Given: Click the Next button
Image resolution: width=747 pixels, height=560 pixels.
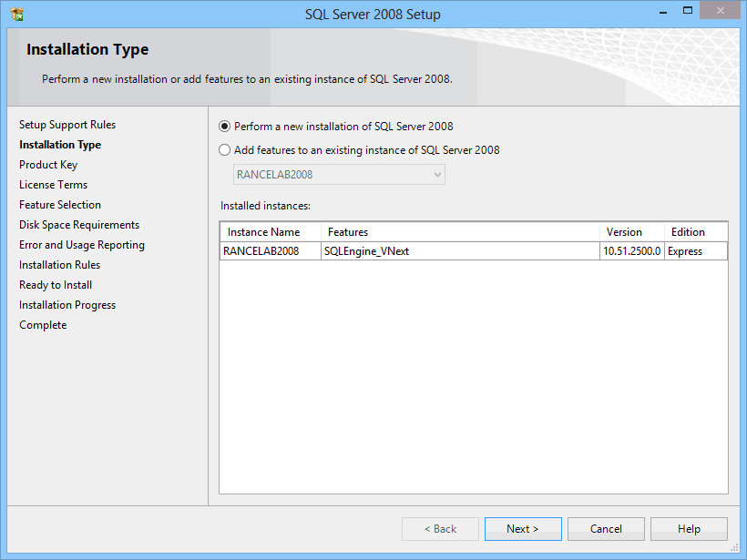Looking at the screenshot, I should click(x=523, y=529).
